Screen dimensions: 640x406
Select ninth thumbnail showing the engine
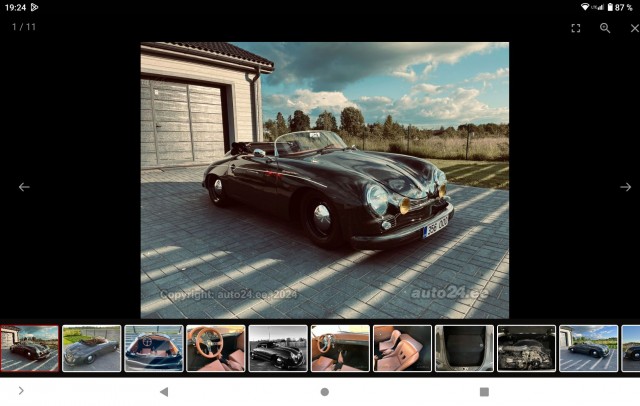(x=526, y=348)
